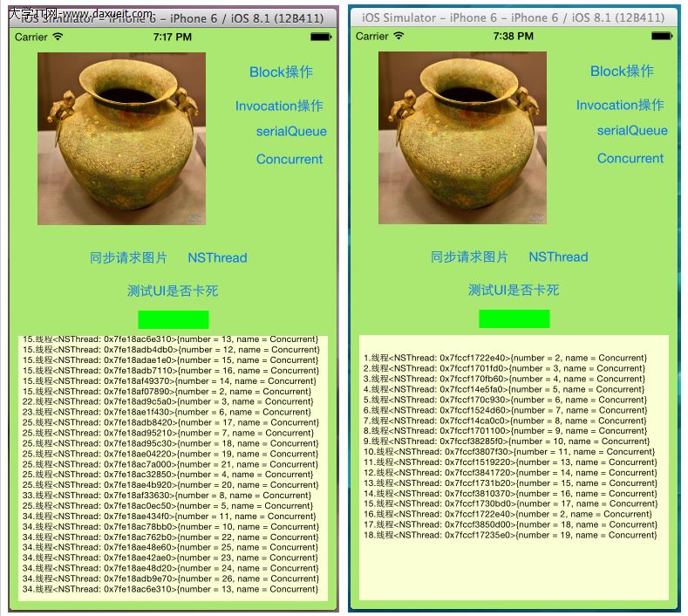Click Carrier label in right simulator
Viewport: 688px width, 616px height.
click(x=371, y=36)
